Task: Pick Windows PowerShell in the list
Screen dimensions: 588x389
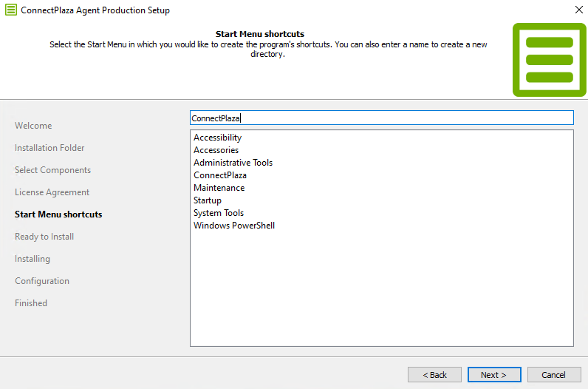Action: pyautogui.click(x=234, y=226)
